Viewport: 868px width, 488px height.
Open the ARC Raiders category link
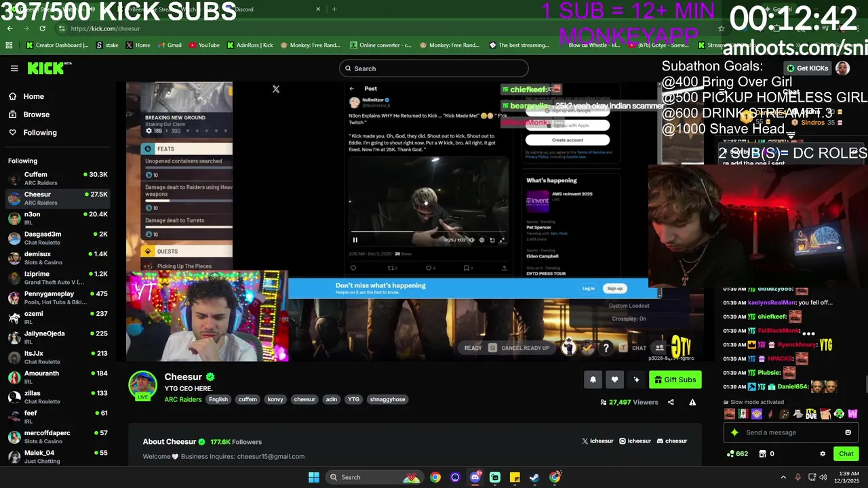(183, 399)
